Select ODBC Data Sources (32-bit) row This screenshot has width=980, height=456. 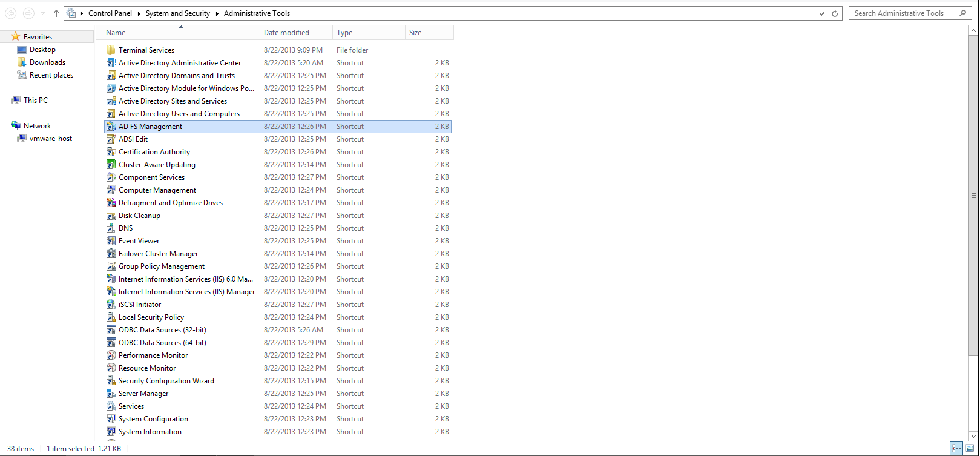point(278,330)
